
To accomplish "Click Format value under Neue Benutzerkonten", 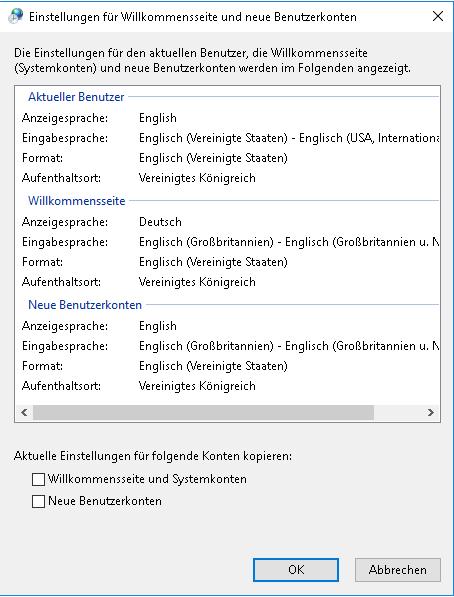I will 213,366.
